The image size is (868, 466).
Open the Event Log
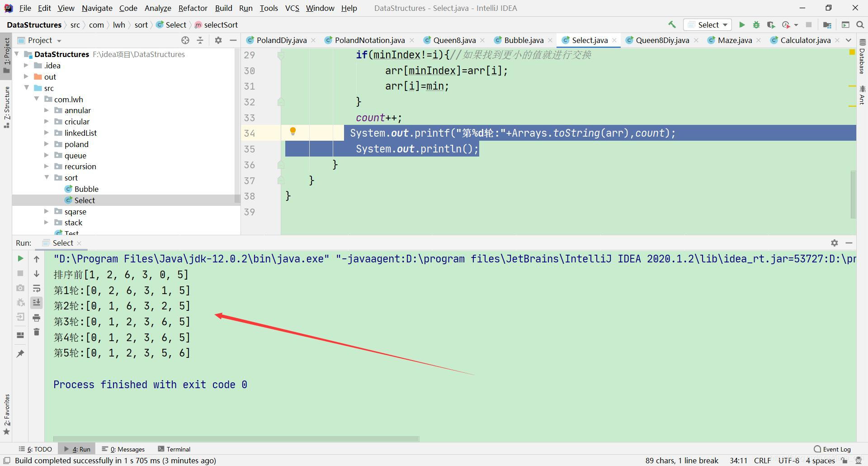coord(832,449)
